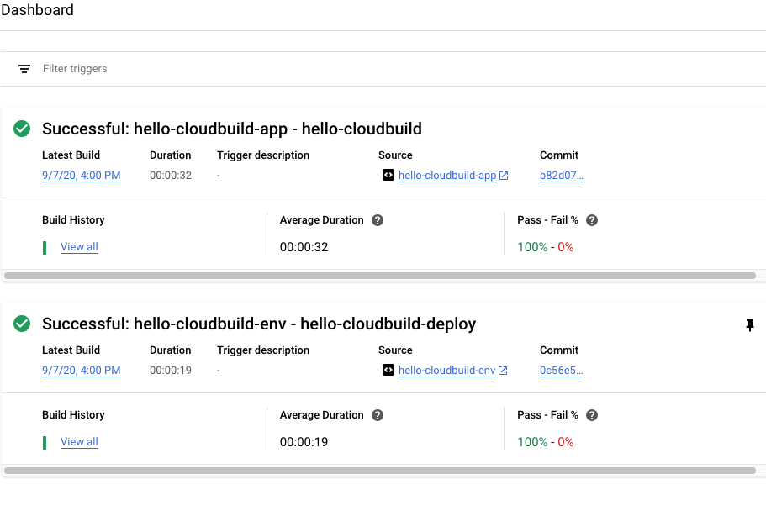The width and height of the screenshot is (766, 532).
Task: Click the horizontal scrollbar under the first trigger card
Action: [380, 276]
